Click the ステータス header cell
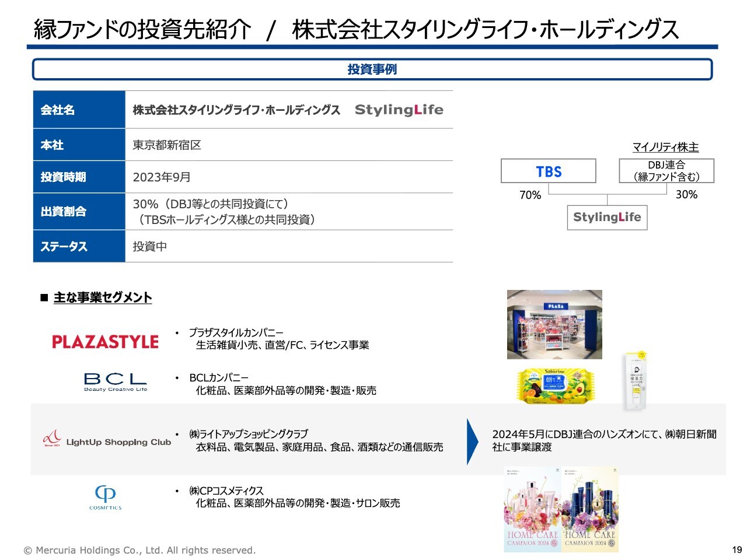 point(79,246)
